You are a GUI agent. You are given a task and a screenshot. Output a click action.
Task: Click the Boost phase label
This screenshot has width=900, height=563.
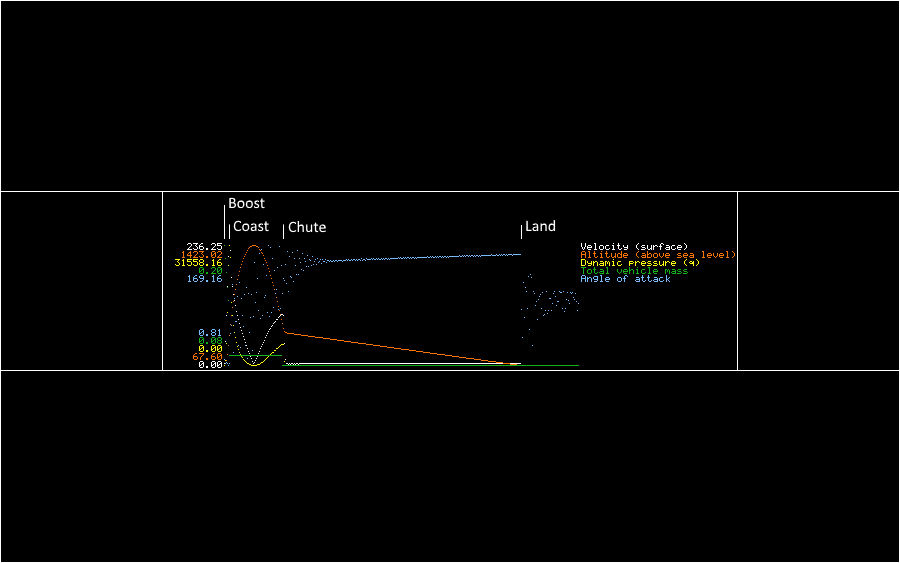246,204
